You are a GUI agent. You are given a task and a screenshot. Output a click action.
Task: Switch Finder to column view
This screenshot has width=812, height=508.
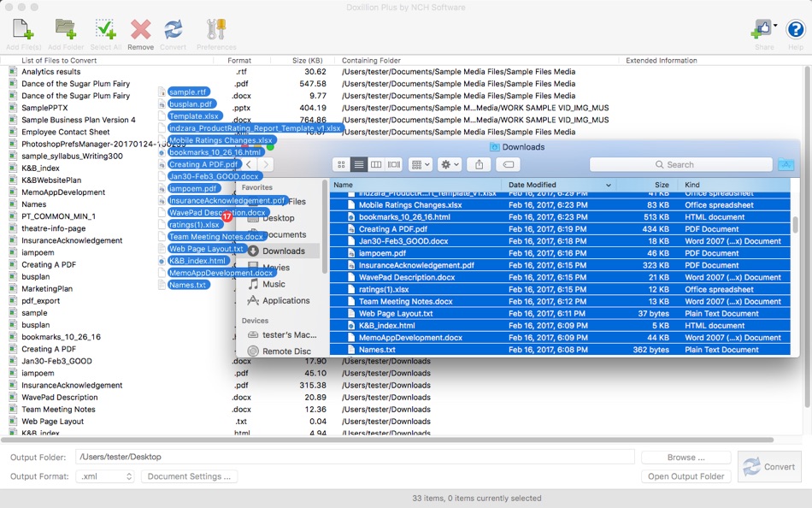pos(377,164)
